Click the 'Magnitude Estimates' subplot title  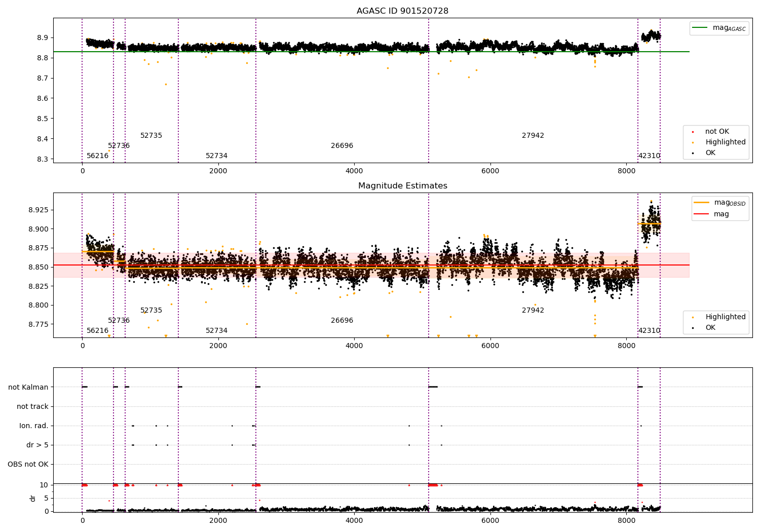click(402, 186)
